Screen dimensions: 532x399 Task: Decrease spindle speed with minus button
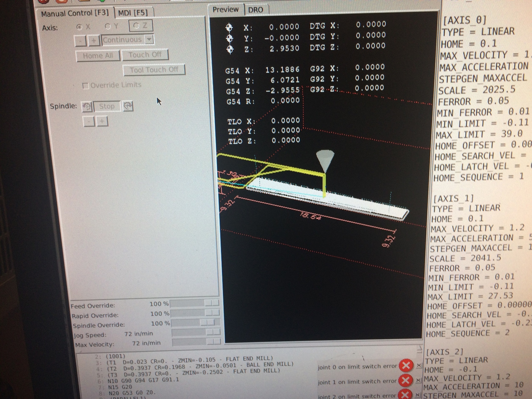[88, 121]
